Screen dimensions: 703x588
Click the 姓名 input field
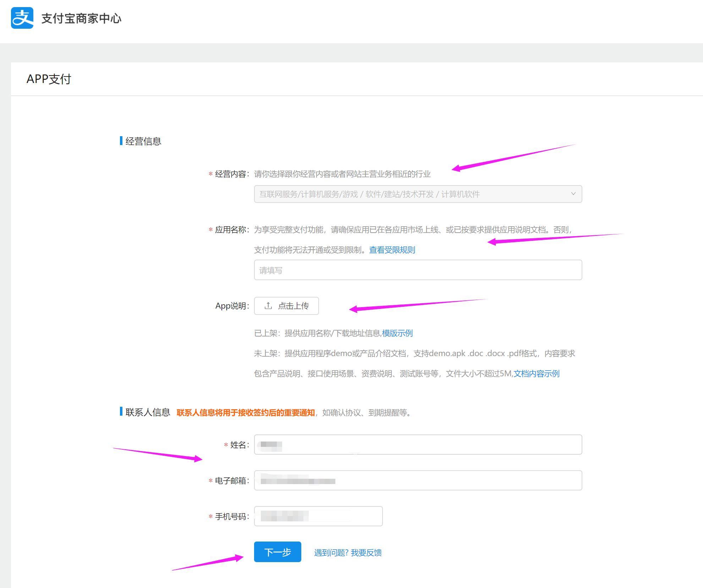click(x=418, y=445)
